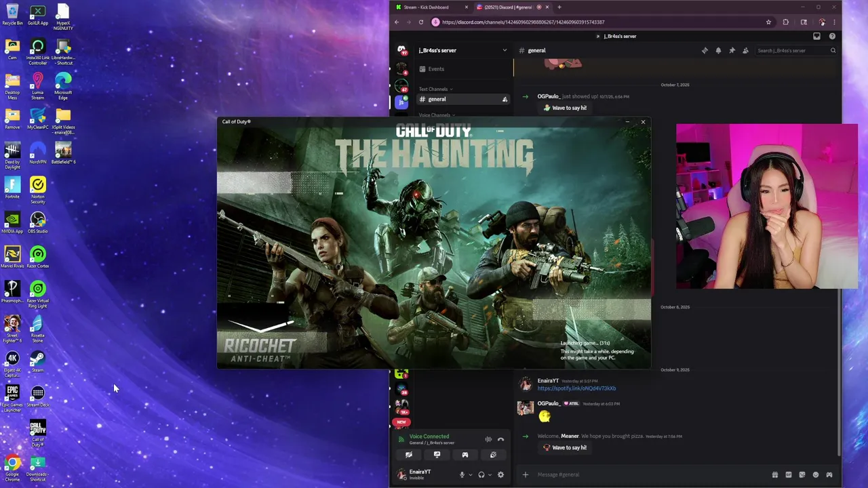Launch MyCleanPC desktop shortcut

tap(38, 119)
